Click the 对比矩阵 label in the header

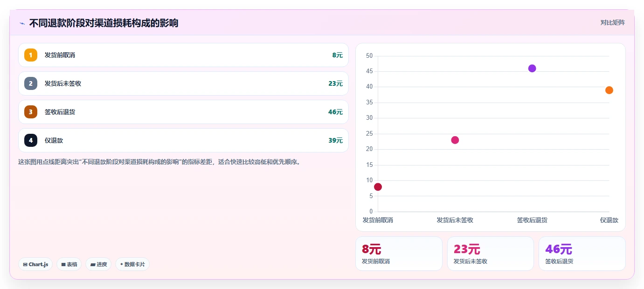click(x=612, y=22)
